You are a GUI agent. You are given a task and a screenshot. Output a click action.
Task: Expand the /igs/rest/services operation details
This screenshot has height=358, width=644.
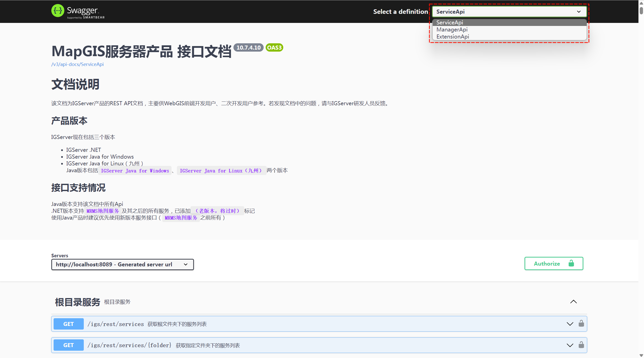click(x=570, y=324)
